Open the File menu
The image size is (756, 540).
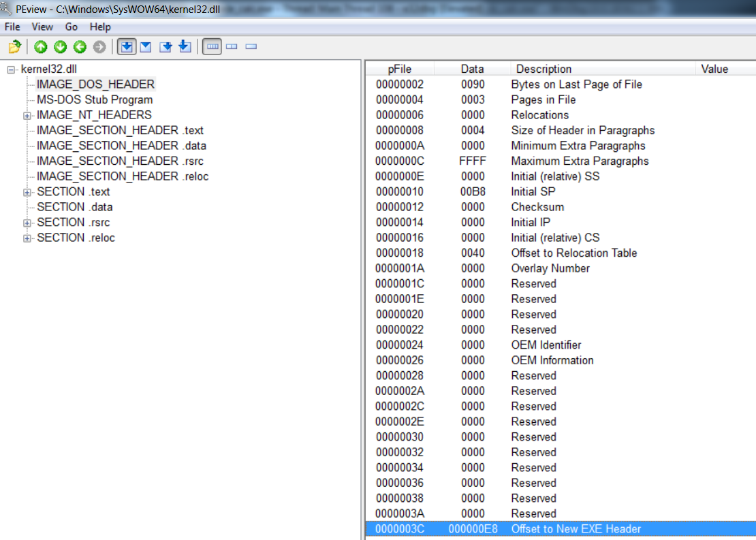coord(12,27)
